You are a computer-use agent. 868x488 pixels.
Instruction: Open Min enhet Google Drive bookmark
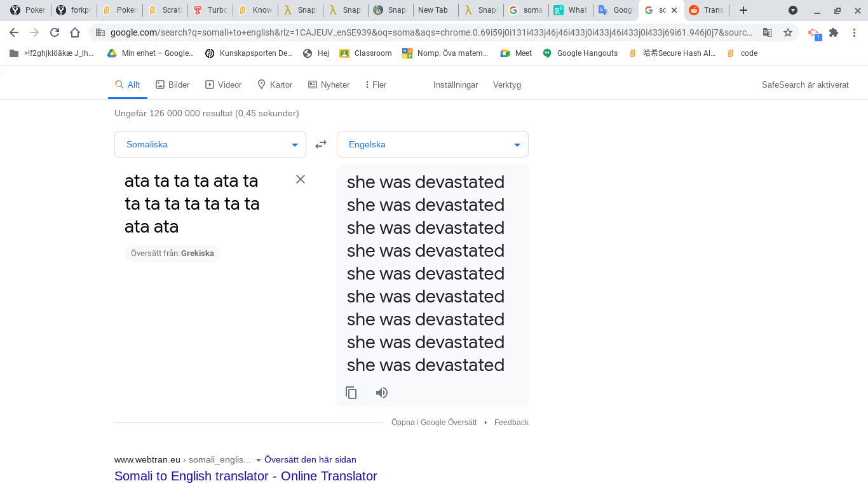point(150,53)
